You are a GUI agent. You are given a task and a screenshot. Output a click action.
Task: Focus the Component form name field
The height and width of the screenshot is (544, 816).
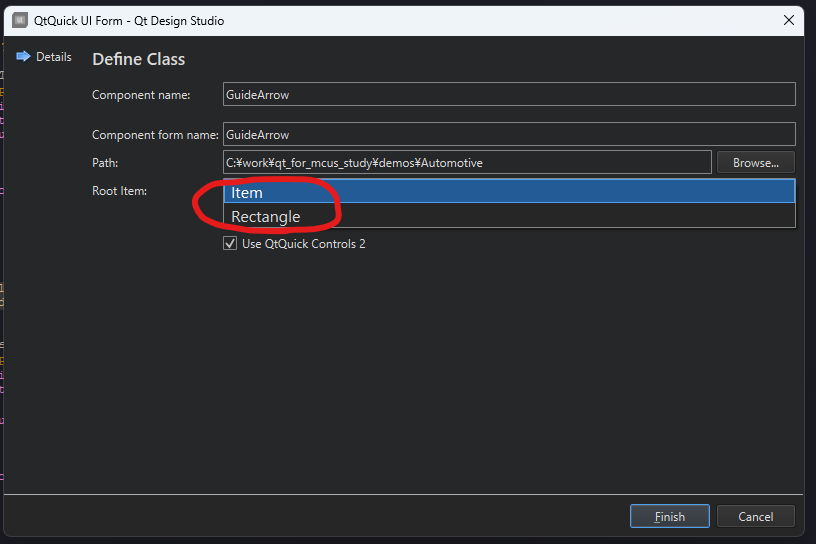[509, 134]
